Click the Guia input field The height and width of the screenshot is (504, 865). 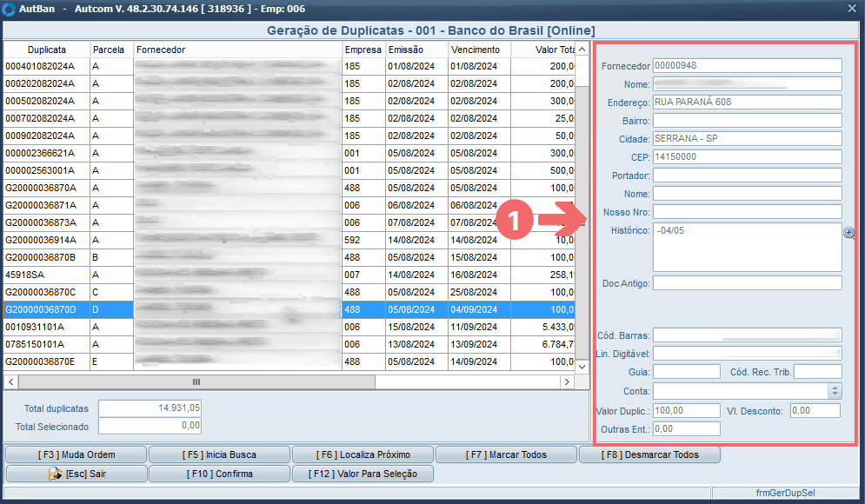click(687, 372)
